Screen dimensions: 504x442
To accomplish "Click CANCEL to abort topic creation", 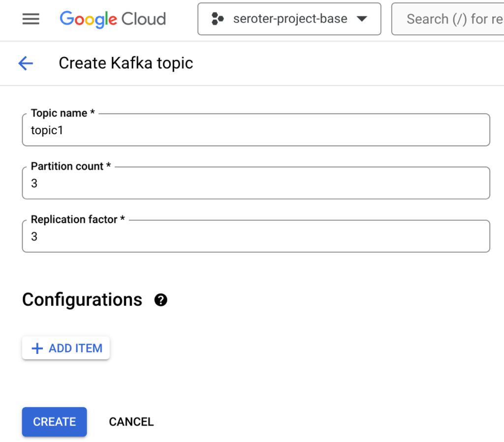I will [x=131, y=421].
